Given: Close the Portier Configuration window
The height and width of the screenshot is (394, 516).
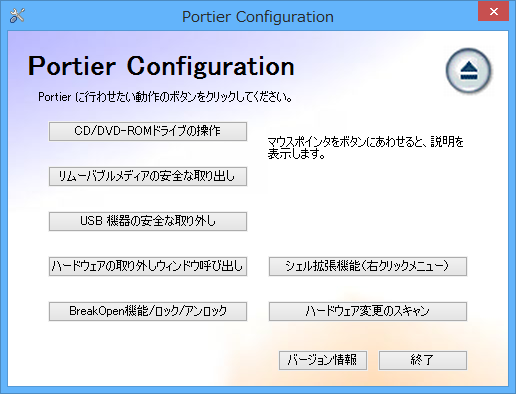Looking at the screenshot, I should (493, 12).
